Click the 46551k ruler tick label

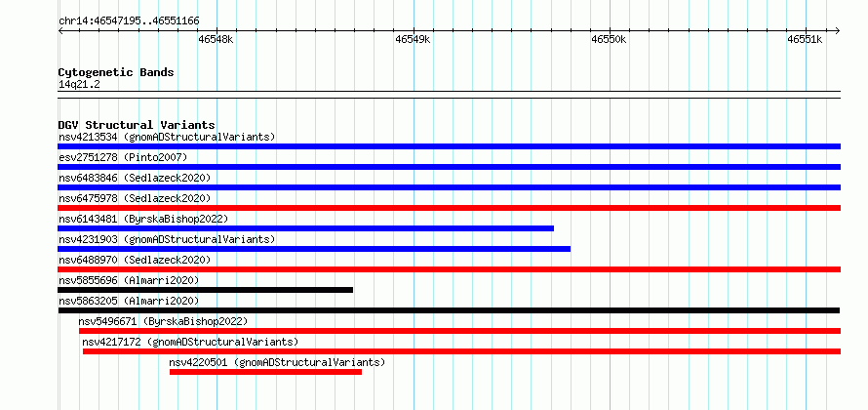click(x=806, y=39)
